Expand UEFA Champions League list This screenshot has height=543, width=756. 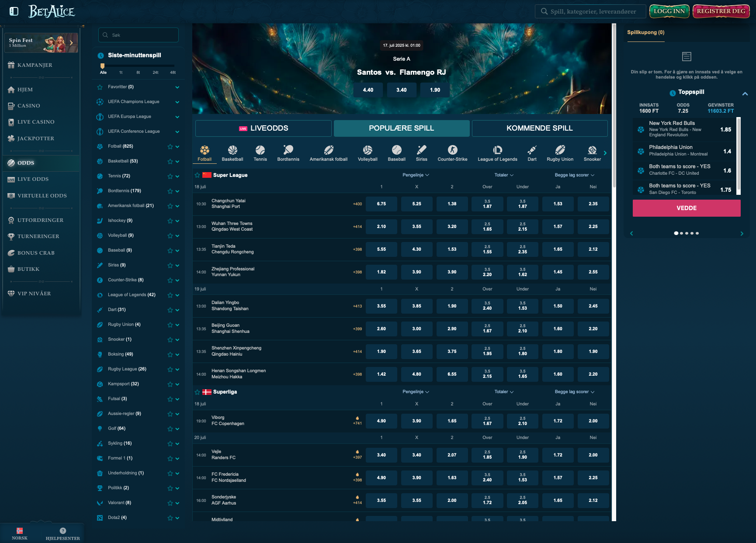pyautogui.click(x=177, y=102)
